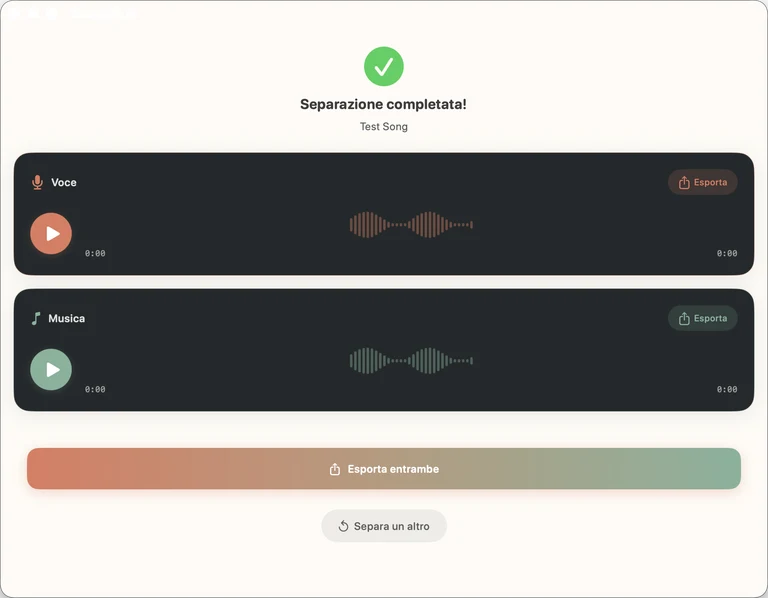Image resolution: width=768 pixels, height=598 pixels.
Task: Click the share icon in Esporta entrambe
Action: click(335, 469)
